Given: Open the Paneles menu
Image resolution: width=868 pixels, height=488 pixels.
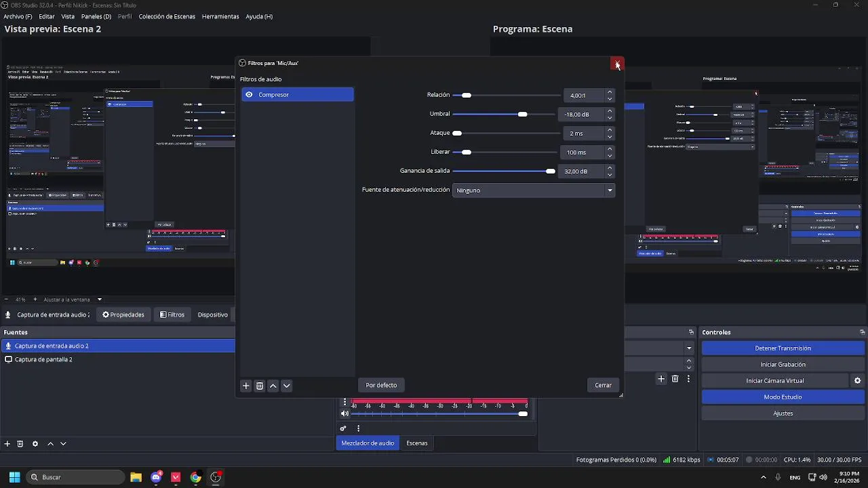Looking at the screenshot, I should point(96,16).
